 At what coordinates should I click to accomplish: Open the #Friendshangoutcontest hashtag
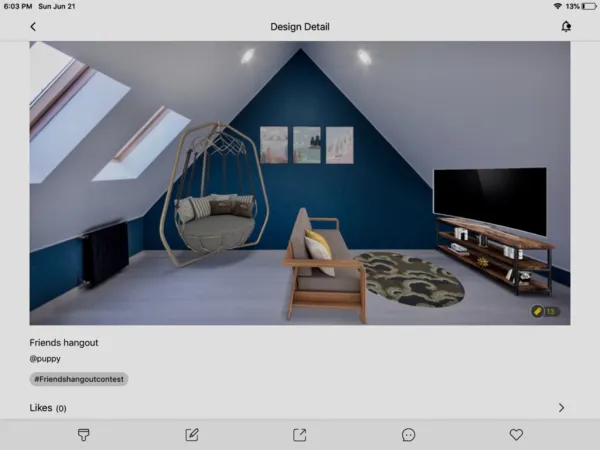tap(79, 380)
